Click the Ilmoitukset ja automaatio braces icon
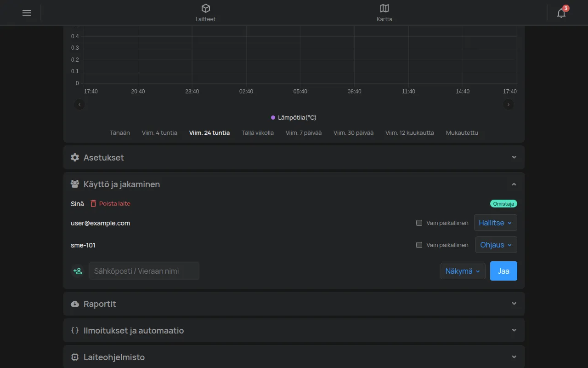The image size is (588, 368). (x=75, y=330)
